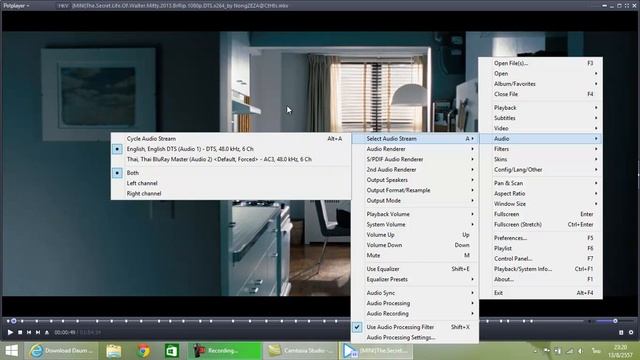Open Preferences... from the context menu
Screen dimensions: 640x360
coord(540,238)
